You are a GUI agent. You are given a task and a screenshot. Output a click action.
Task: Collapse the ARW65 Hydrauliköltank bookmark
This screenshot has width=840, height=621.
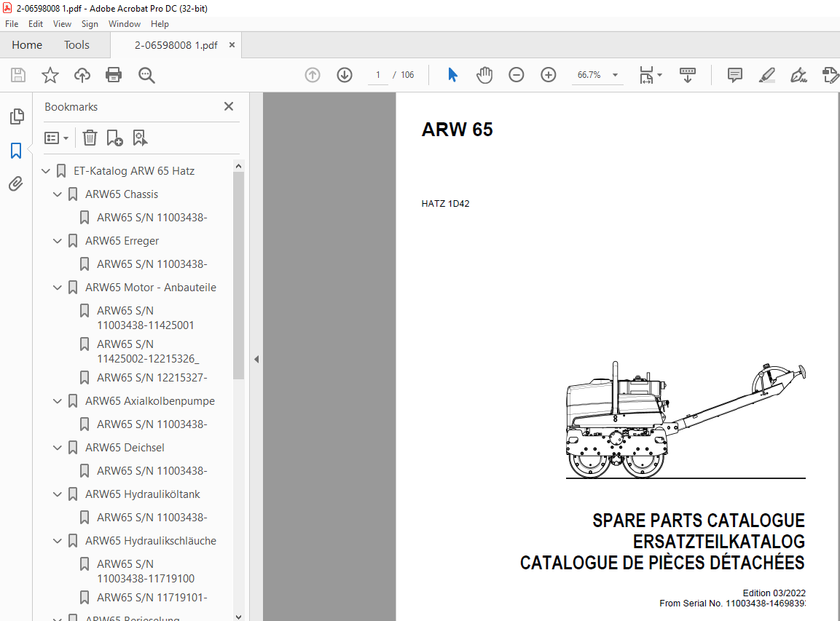pyautogui.click(x=58, y=494)
